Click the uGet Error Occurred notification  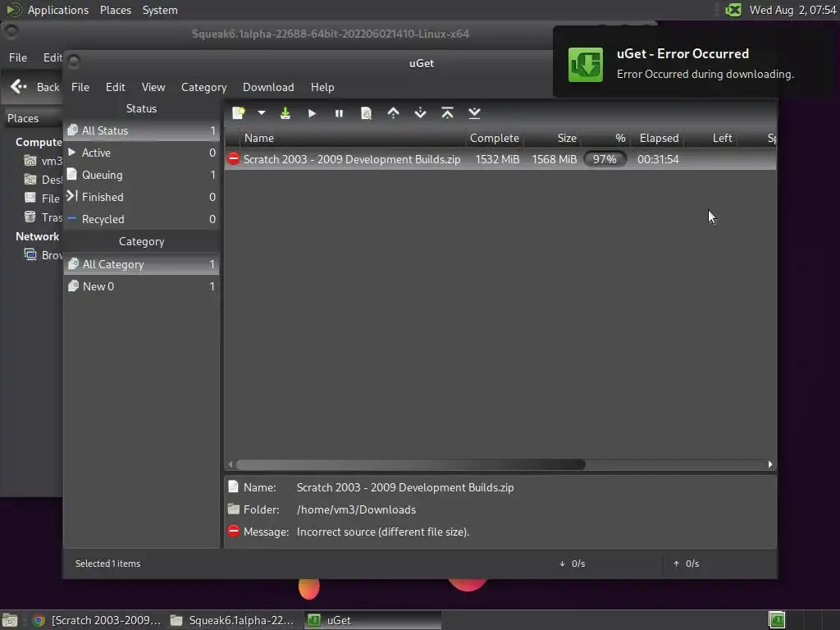[696, 62]
